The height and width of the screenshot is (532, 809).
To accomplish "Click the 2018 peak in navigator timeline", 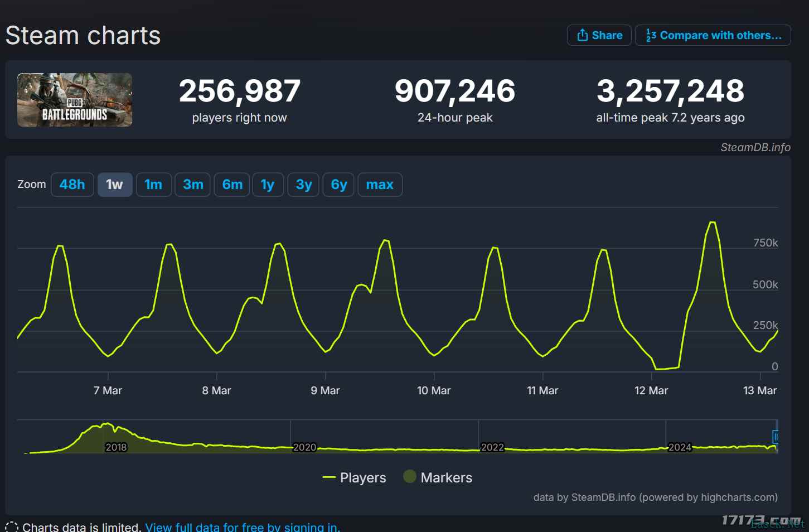I will tap(108, 425).
